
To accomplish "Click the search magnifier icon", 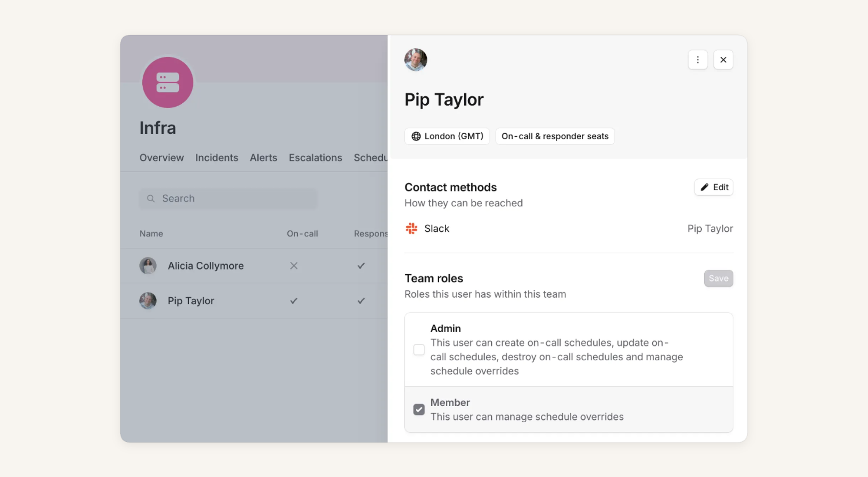I will [x=151, y=199].
